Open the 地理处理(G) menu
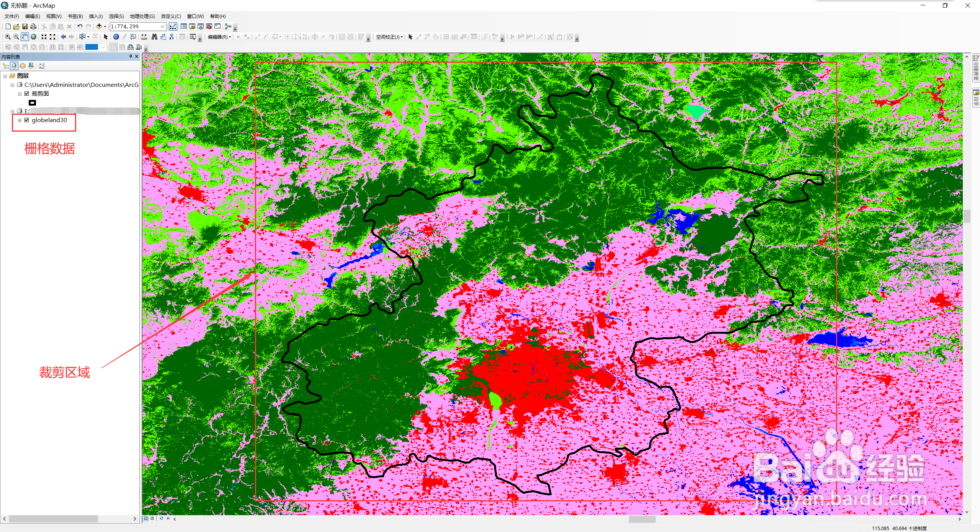This screenshot has width=980, height=532. tap(142, 16)
